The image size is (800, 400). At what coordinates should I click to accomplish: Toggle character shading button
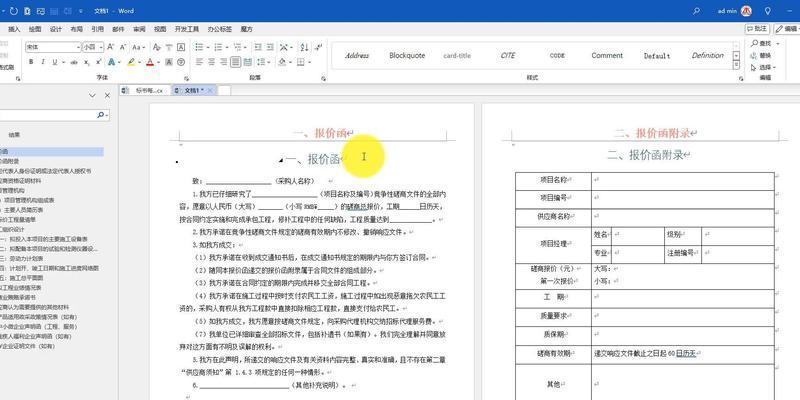pos(168,62)
